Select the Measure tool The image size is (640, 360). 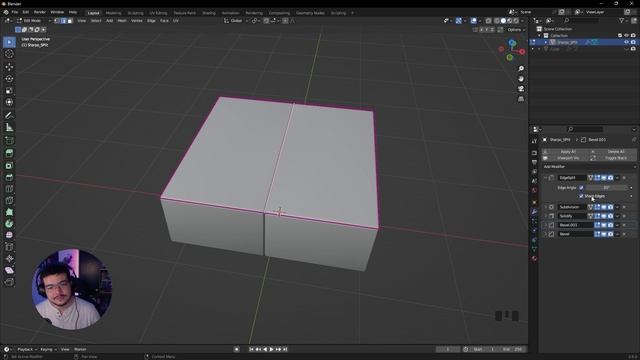click(x=9, y=127)
